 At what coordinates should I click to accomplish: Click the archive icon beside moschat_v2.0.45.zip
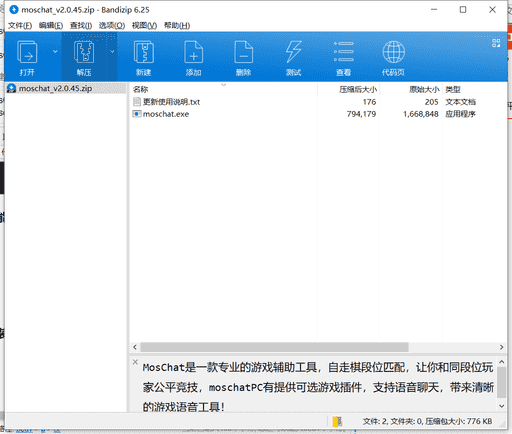[x=12, y=88]
